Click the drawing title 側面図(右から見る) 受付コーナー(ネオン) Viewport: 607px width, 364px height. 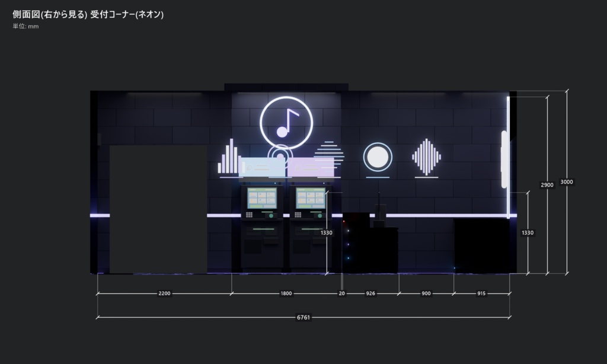tap(88, 14)
